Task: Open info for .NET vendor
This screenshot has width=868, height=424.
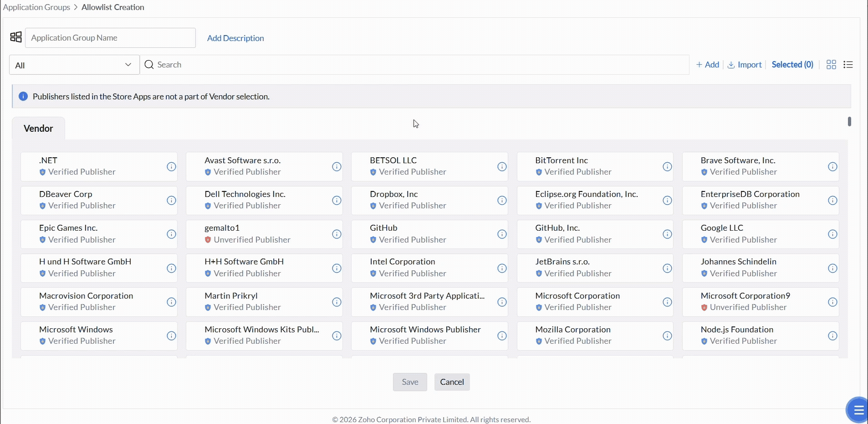Action: point(171,166)
